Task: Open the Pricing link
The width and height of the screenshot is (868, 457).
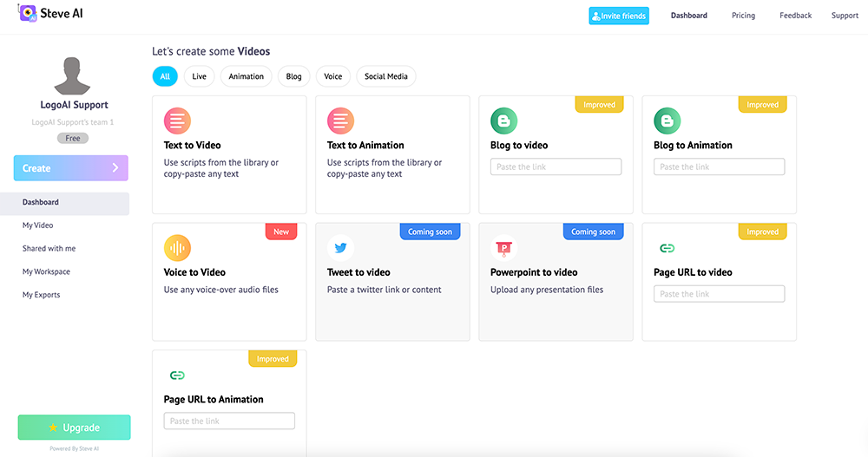Action: tap(743, 16)
